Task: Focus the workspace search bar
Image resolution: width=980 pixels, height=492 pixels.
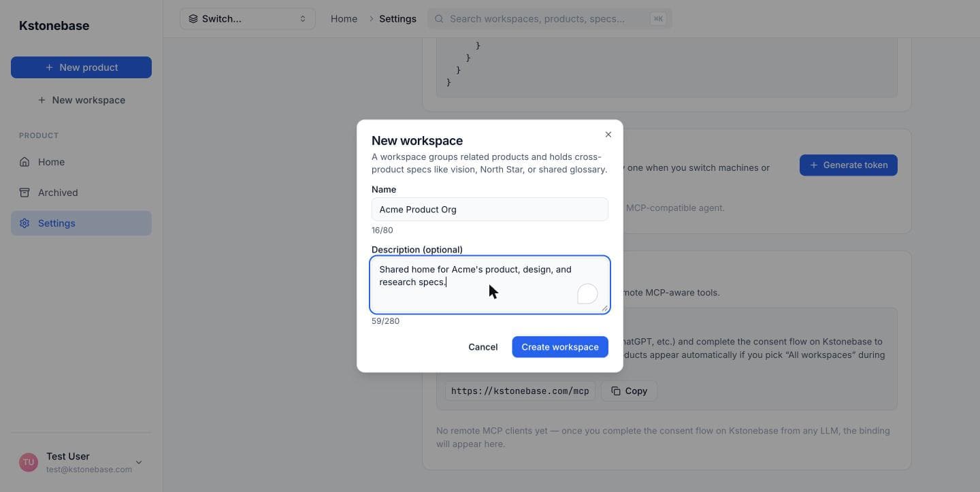Action: [550, 19]
